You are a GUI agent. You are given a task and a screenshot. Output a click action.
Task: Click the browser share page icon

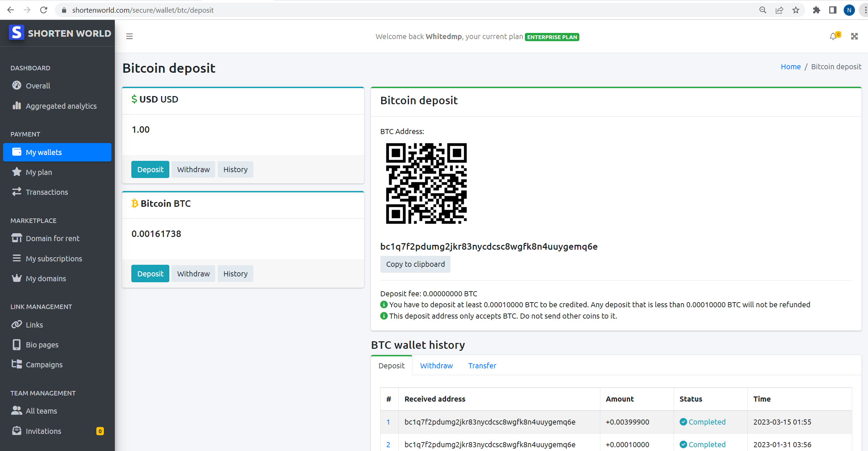pyautogui.click(x=779, y=10)
